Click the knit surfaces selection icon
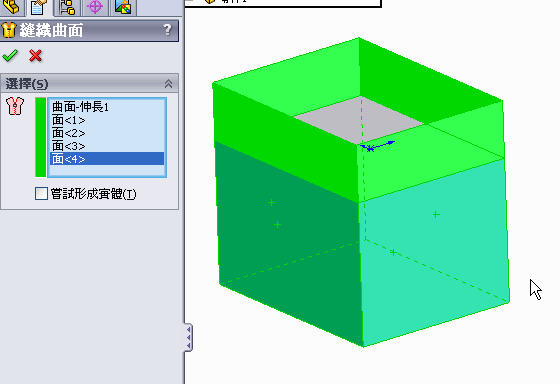This screenshot has width=560, height=384. [15, 106]
